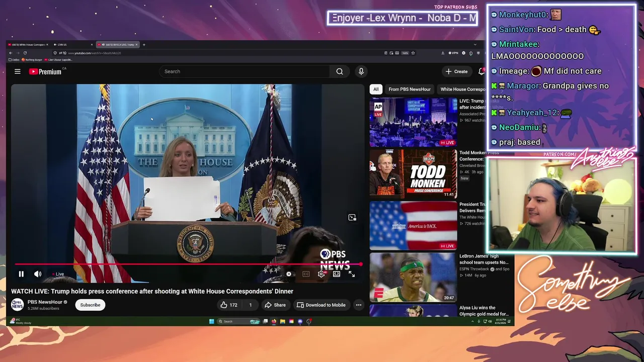Viewport: 644px width, 362px height.
Task: Open the LeBron James high school video thumbnail
Action: coord(414,278)
